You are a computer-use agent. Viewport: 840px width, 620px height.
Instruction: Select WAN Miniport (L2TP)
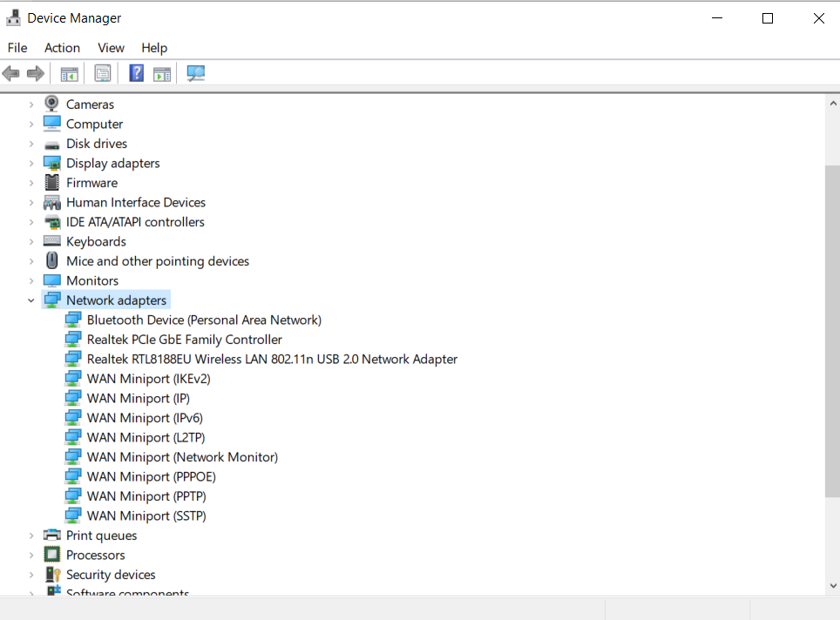pyautogui.click(x=146, y=437)
